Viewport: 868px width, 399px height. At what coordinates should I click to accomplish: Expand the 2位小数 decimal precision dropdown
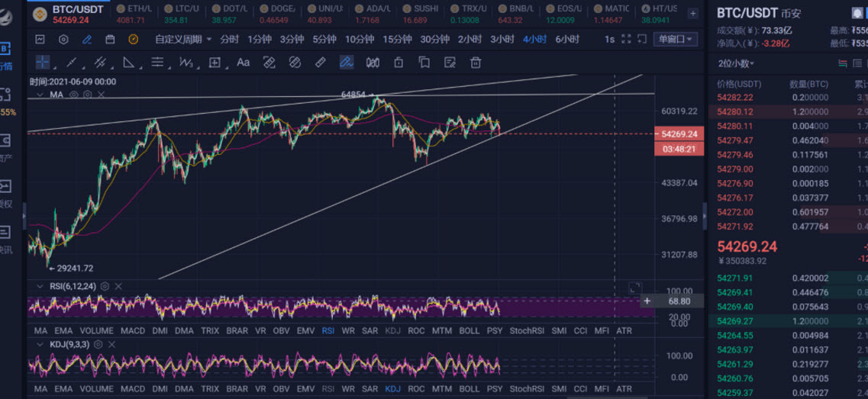736,64
